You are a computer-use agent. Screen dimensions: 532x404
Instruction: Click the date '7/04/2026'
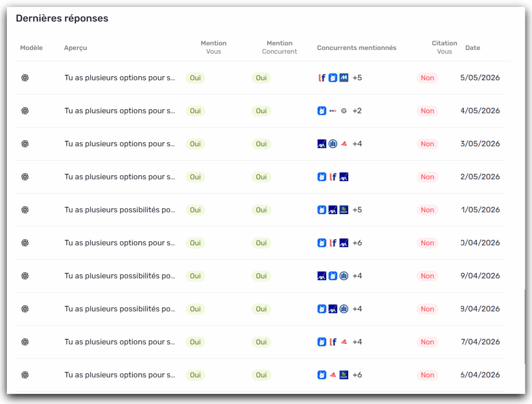tap(480, 342)
